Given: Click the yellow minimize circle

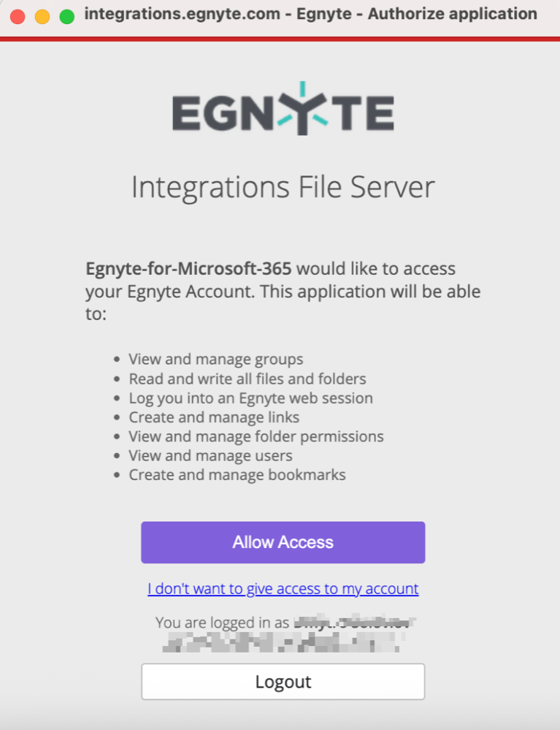Looking at the screenshot, I should click(42, 15).
